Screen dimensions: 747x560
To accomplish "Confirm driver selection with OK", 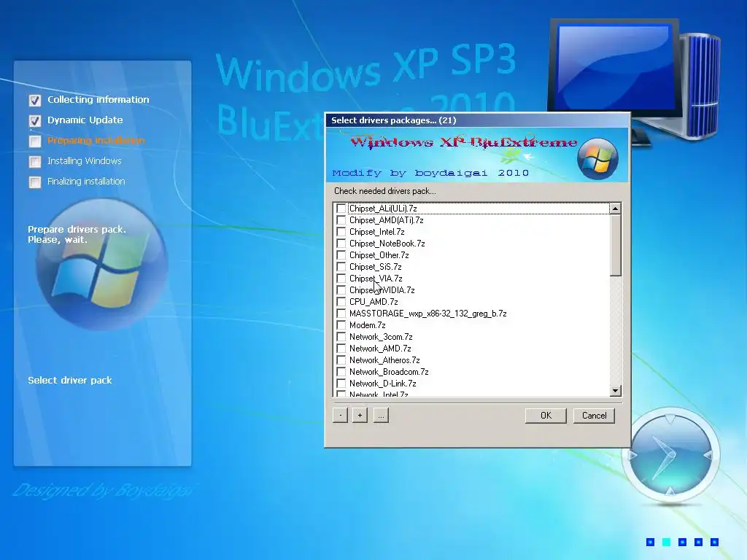I will 546,415.
